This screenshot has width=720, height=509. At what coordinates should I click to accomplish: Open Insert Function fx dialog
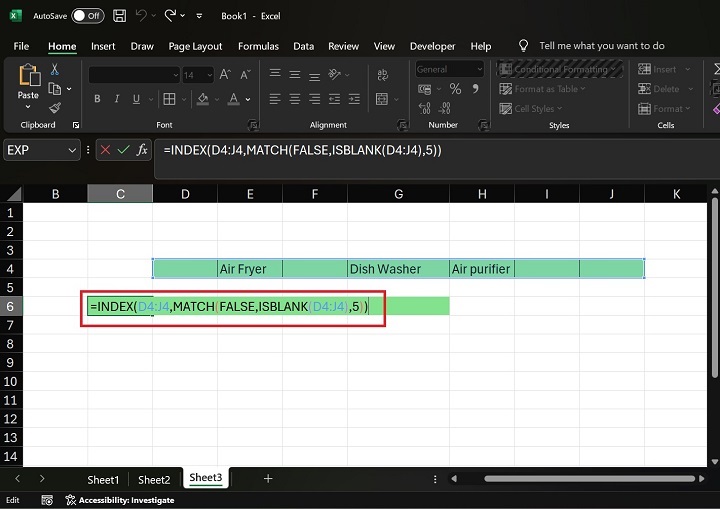[142, 149]
